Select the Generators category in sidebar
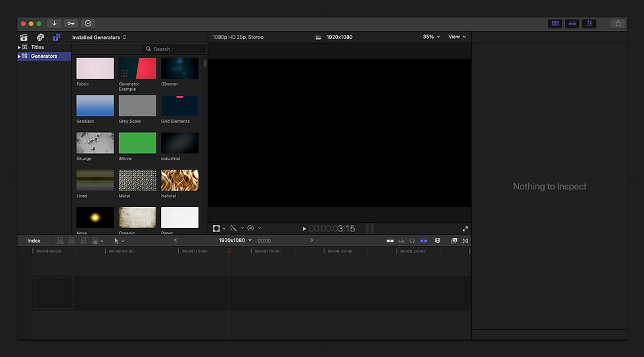 [44, 57]
